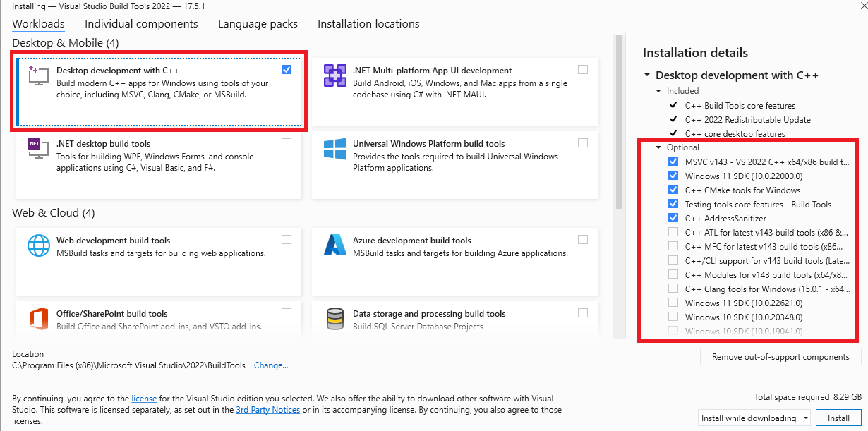Click the Install button
This screenshot has height=431, width=868.
pyautogui.click(x=838, y=418)
